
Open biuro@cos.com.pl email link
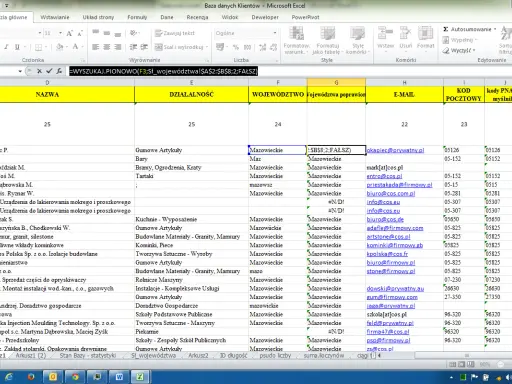click(x=391, y=193)
